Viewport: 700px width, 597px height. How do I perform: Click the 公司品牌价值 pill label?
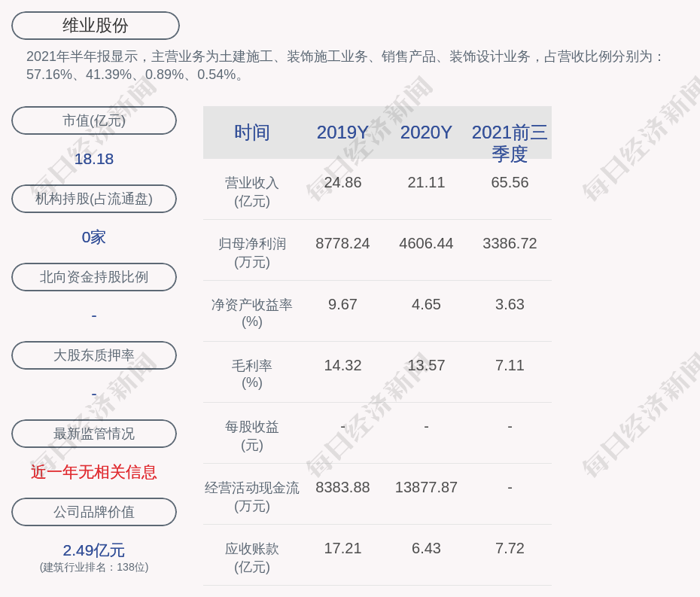pyautogui.click(x=94, y=512)
